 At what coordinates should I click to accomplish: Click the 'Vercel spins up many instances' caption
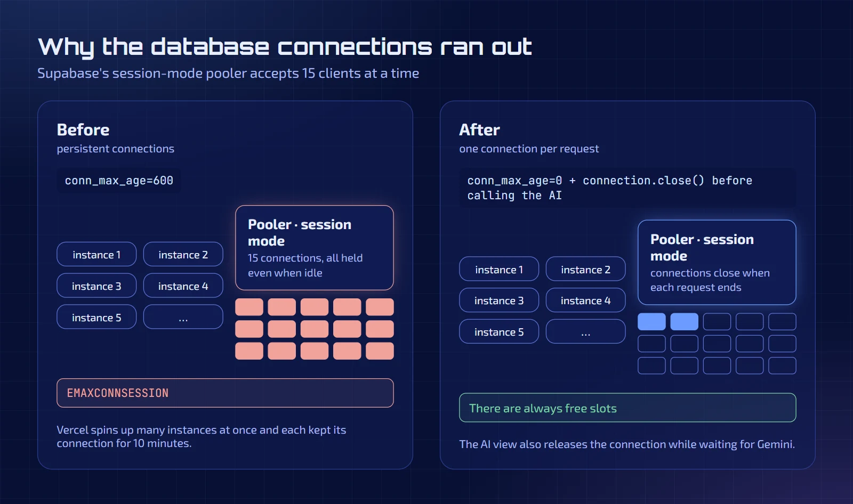[202, 436]
